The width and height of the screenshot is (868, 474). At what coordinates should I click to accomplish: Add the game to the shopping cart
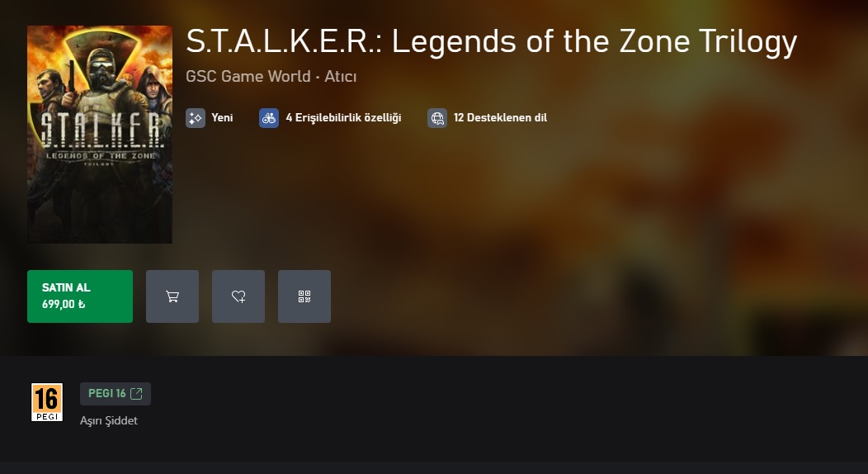tap(172, 296)
